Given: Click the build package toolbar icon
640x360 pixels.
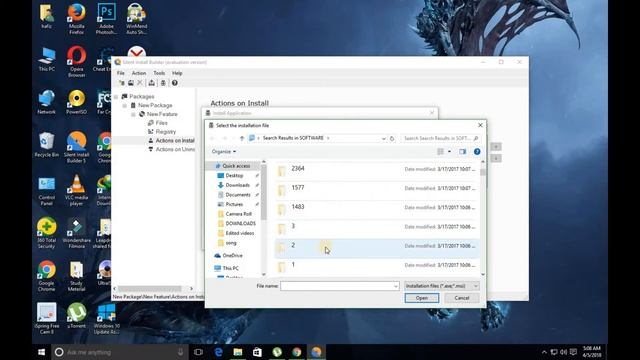Looking at the screenshot, I should (151, 83).
